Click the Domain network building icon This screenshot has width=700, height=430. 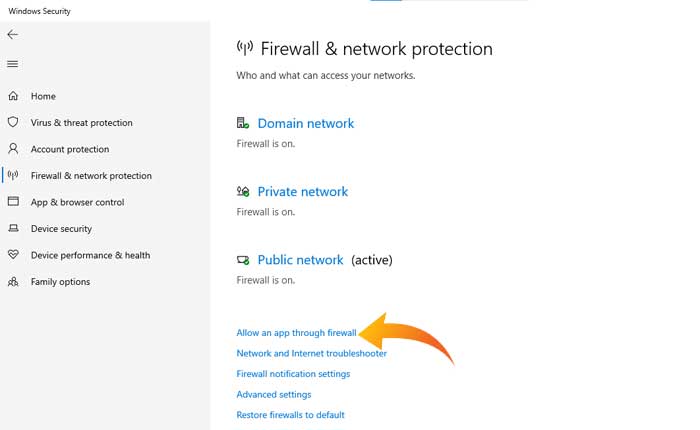[x=243, y=123]
